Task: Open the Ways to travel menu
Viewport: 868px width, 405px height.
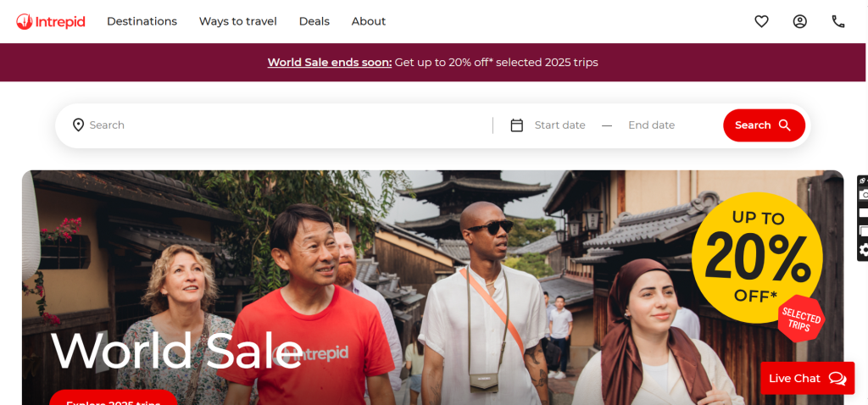Action: click(238, 21)
